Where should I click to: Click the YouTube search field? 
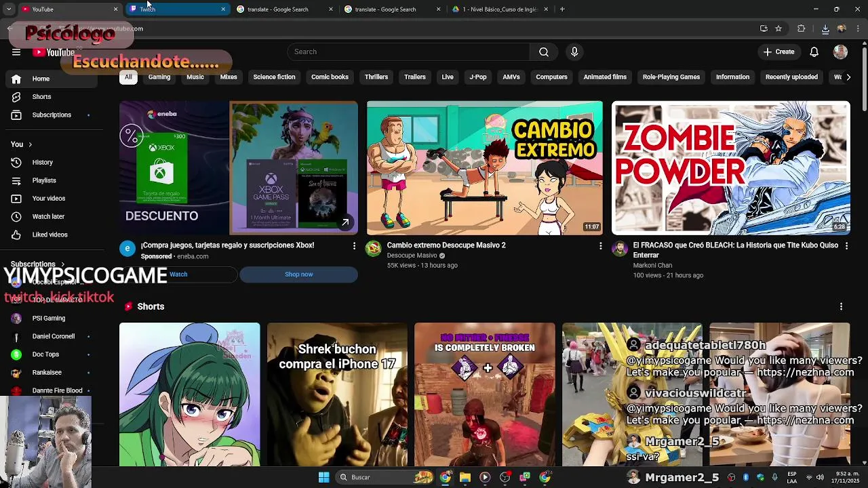(409, 52)
